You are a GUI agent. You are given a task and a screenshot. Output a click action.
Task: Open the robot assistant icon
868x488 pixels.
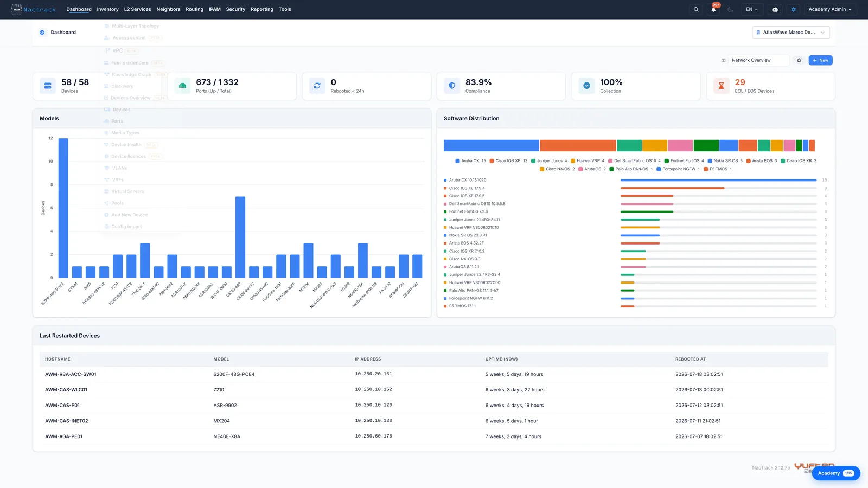point(775,9)
